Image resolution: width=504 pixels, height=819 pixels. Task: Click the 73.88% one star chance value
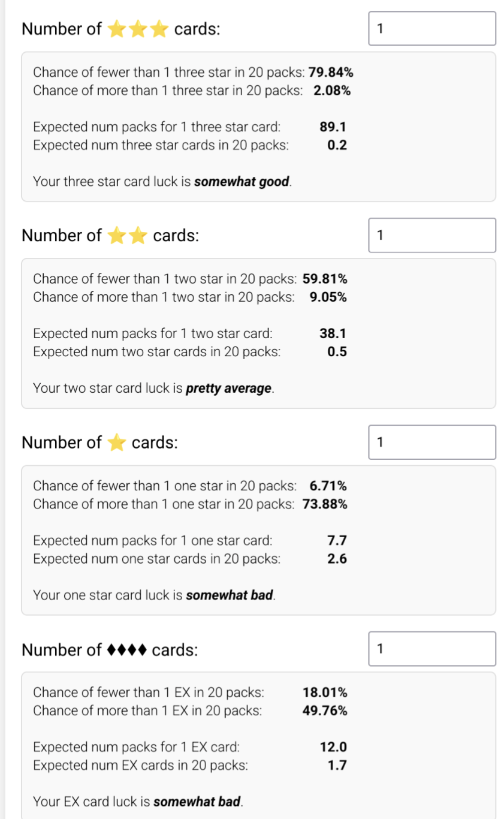(x=325, y=504)
